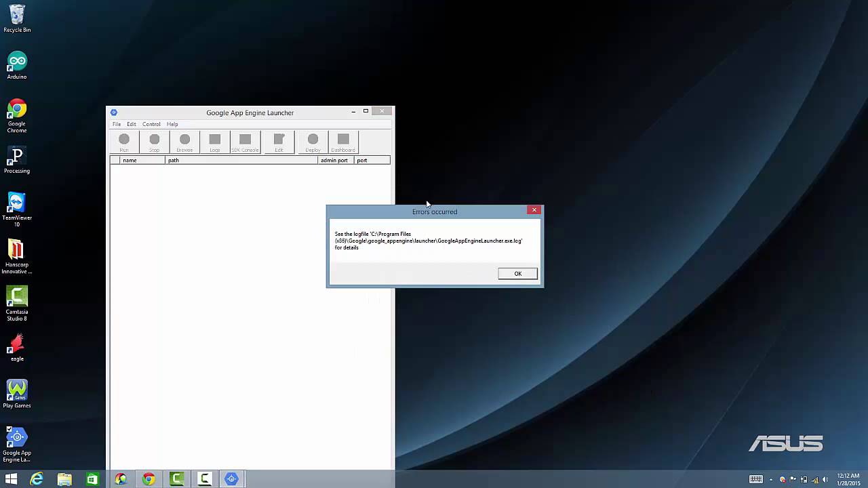Open Internet Explorer from the taskbar
The height and width of the screenshot is (488, 868).
37,479
